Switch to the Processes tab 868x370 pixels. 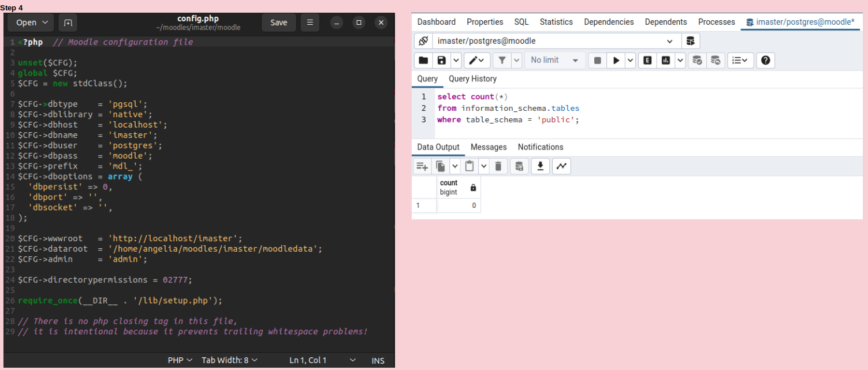coord(717,22)
